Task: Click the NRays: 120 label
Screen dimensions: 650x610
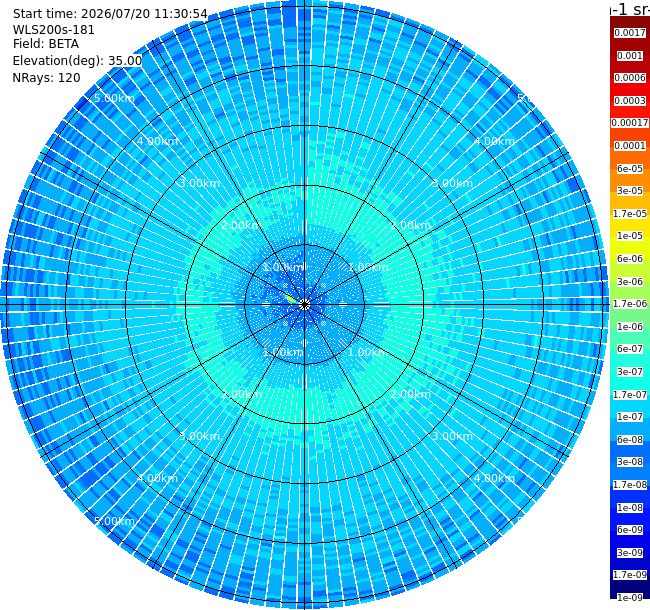Action: 46,77
